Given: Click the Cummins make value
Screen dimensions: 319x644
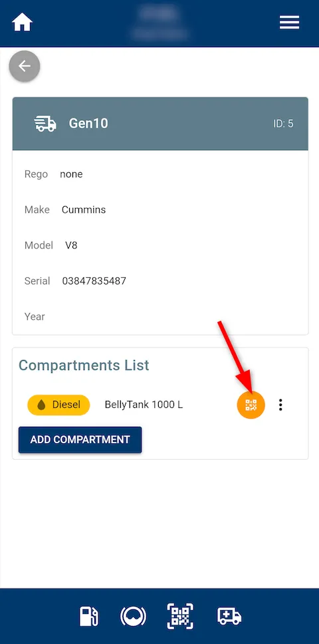Looking at the screenshot, I should (x=84, y=209).
